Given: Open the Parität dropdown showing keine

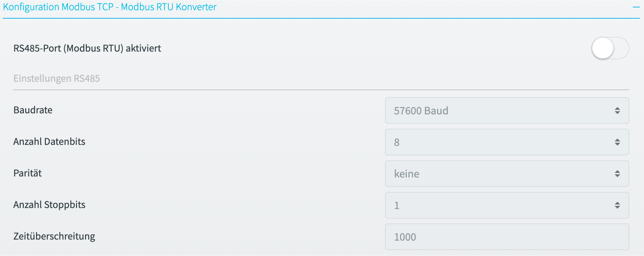Looking at the screenshot, I should coord(507,174).
